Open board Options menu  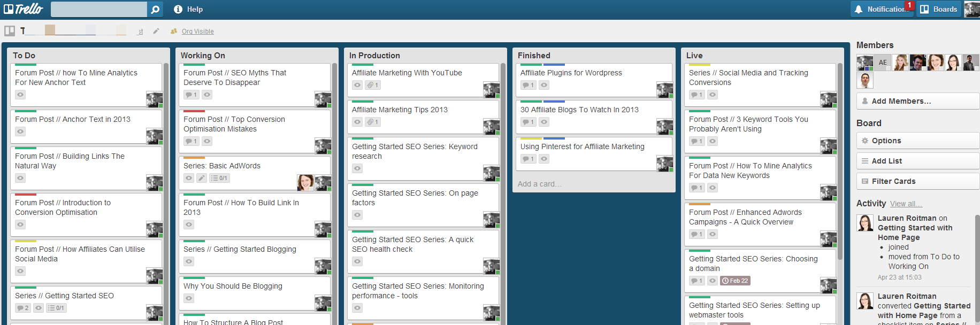[917, 141]
